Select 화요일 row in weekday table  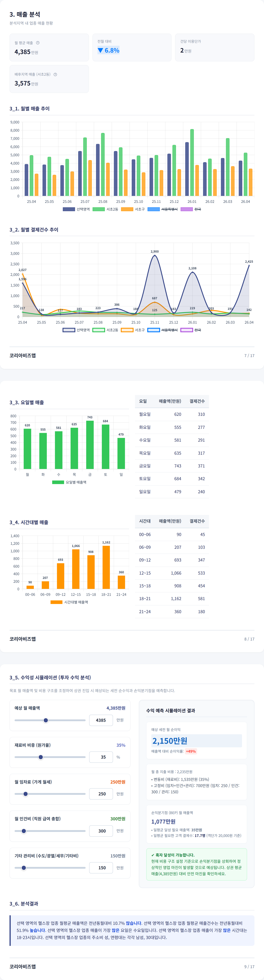[172, 427]
